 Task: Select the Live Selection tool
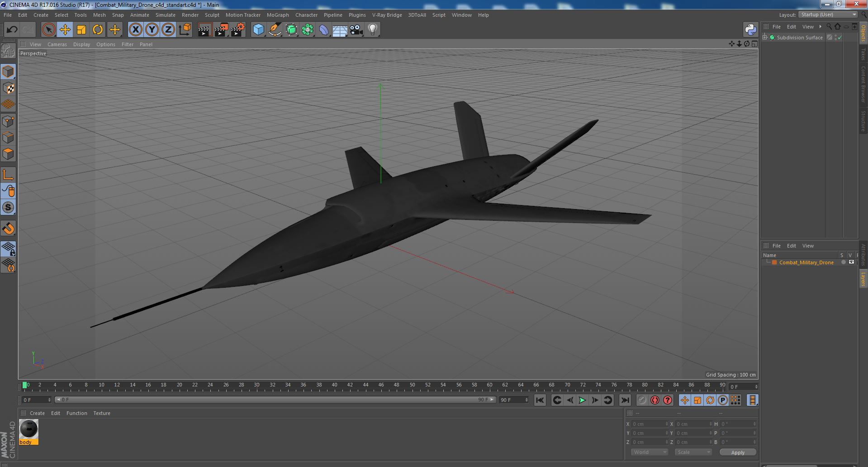point(48,30)
